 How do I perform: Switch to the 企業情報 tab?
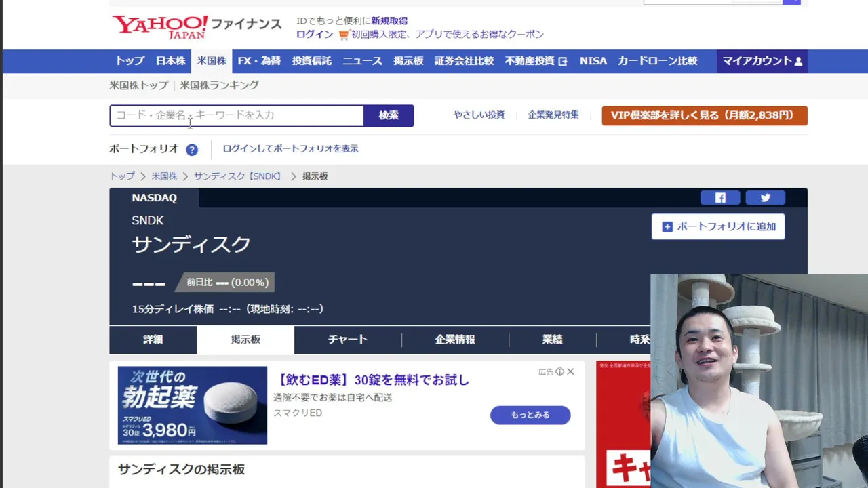(455, 340)
